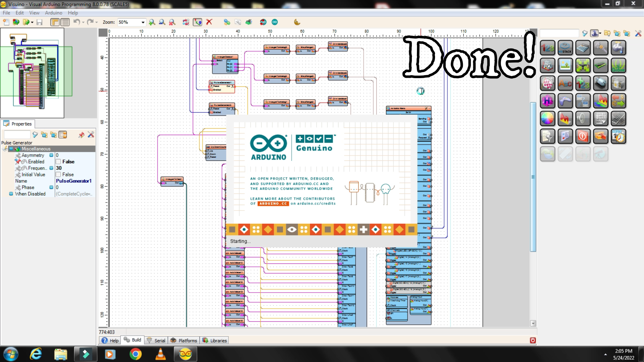Click the redo arrow button
This screenshot has height=362, width=644.
(90, 22)
